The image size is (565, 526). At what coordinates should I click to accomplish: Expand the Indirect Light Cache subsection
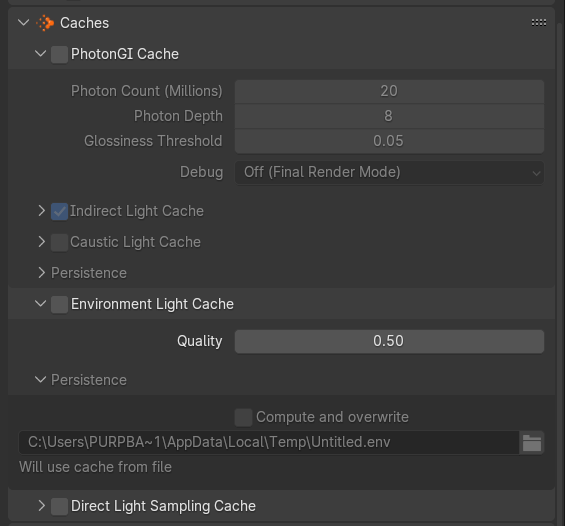pos(41,211)
